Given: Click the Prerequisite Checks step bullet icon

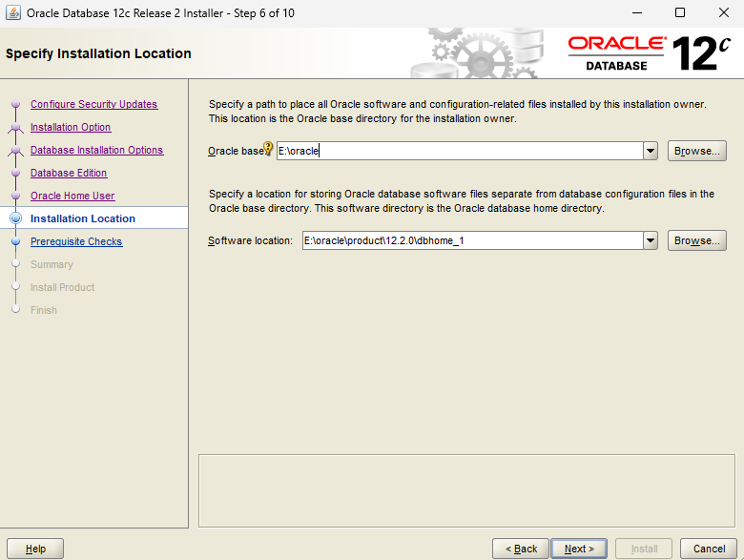Looking at the screenshot, I should pyautogui.click(x=15, y=241).
